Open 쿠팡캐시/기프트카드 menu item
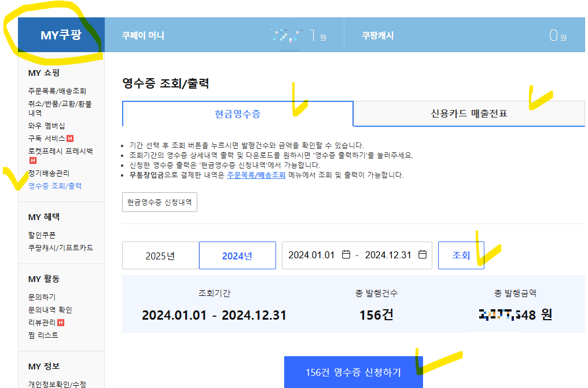The image size is (588, 388). [x=61, y=248]
